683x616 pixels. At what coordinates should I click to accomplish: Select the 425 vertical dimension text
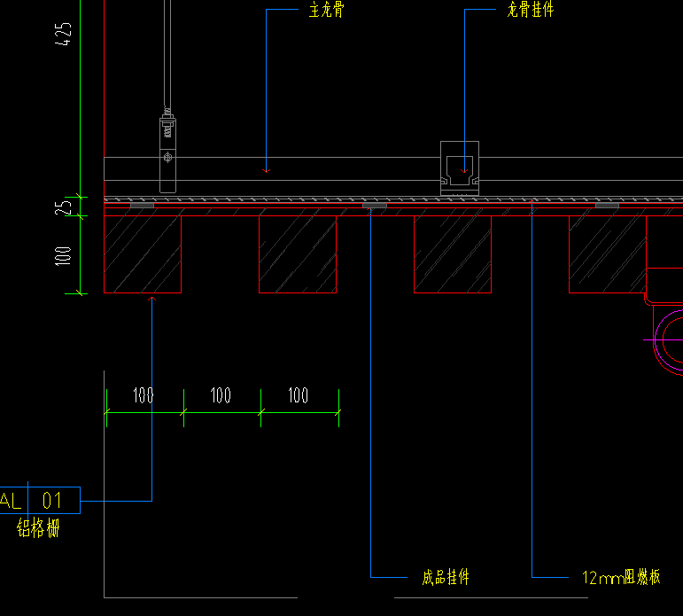coord(63,38)
